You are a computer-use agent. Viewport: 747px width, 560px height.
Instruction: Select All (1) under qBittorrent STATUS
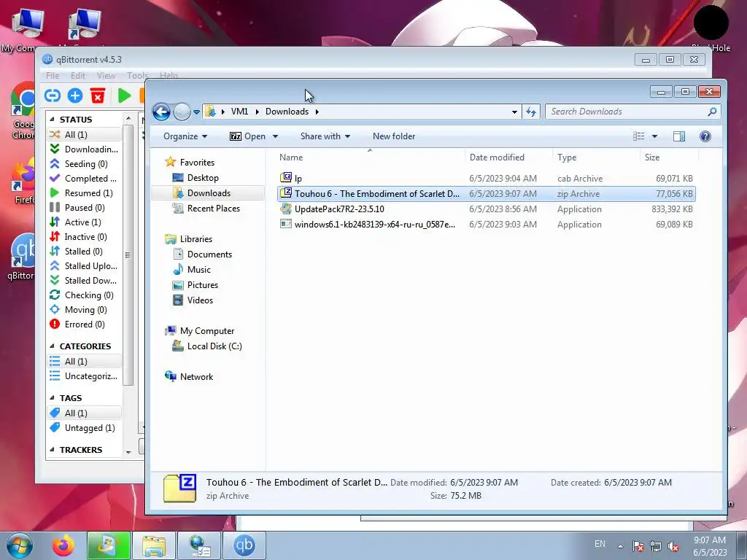[x=85, y=135]
